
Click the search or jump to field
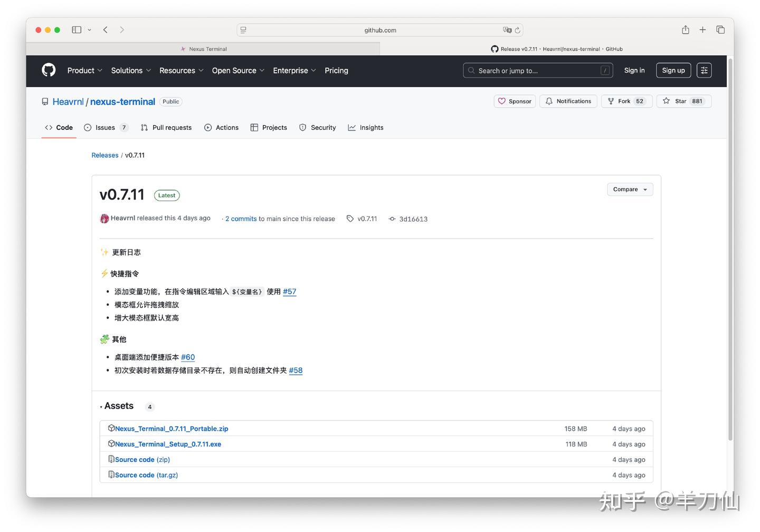pos(537,70)
